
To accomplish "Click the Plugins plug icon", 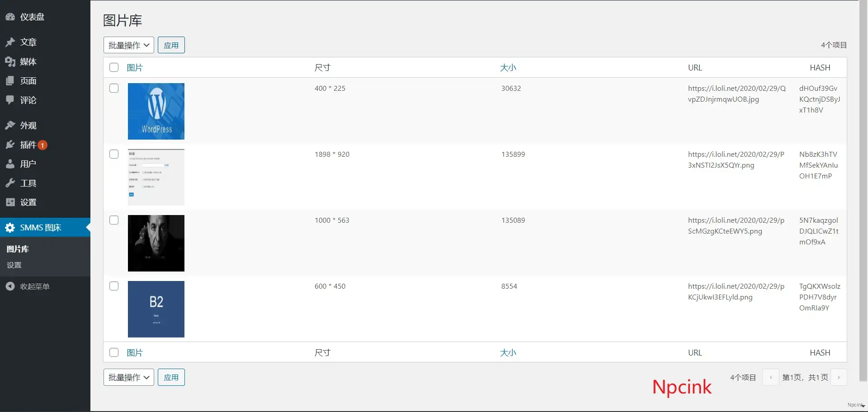I will pos(10,145).
